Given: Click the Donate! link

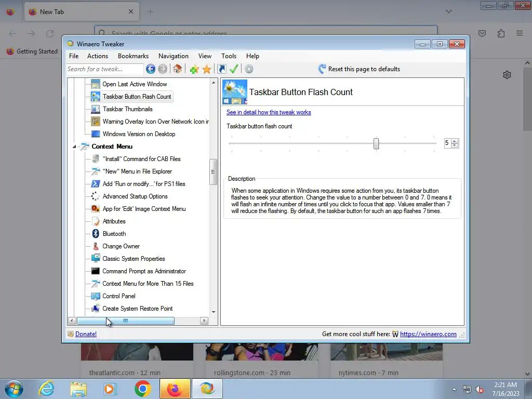Looking at the screenshot, I should click(x=86, y=334).
